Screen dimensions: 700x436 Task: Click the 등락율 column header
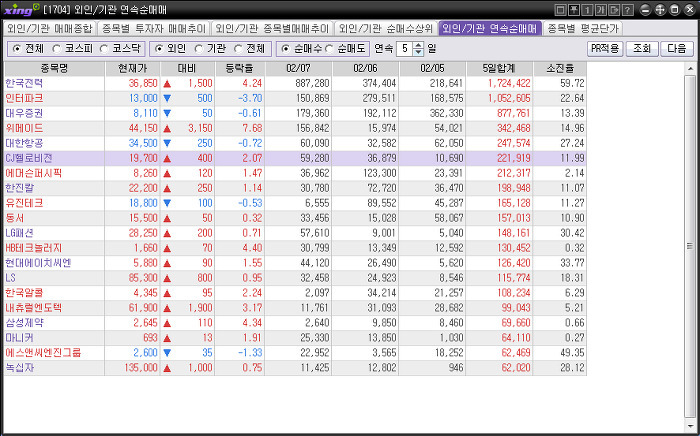[x=240, y=69]
